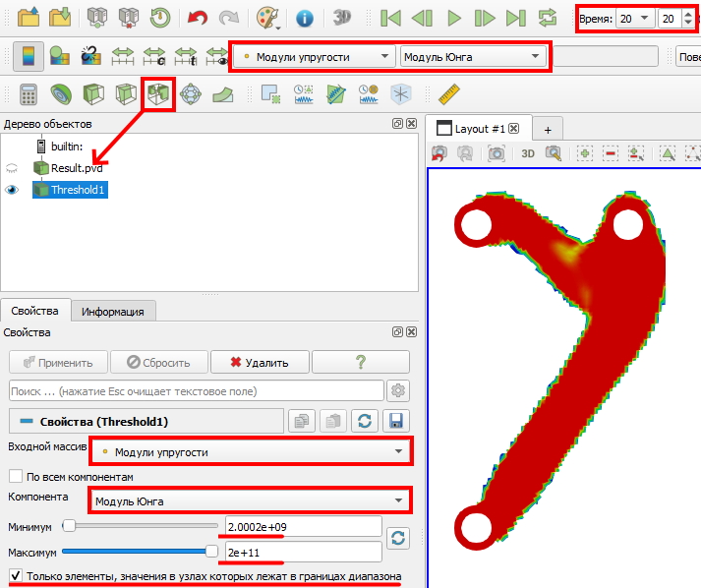This screenshot has height=588, width=701.
Task: Click the properties search field
Action: [x=197, y=391]
